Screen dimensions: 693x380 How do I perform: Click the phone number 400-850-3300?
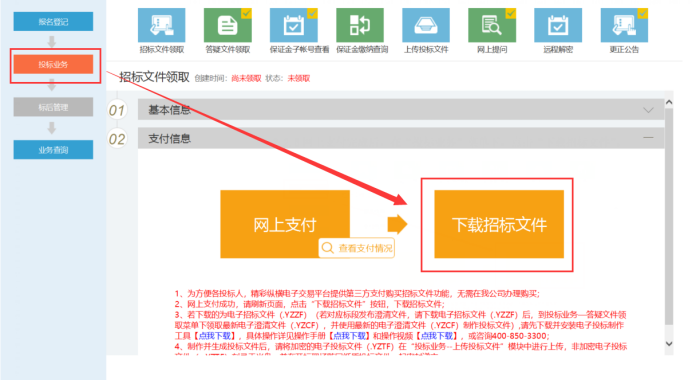pos(519,336)
